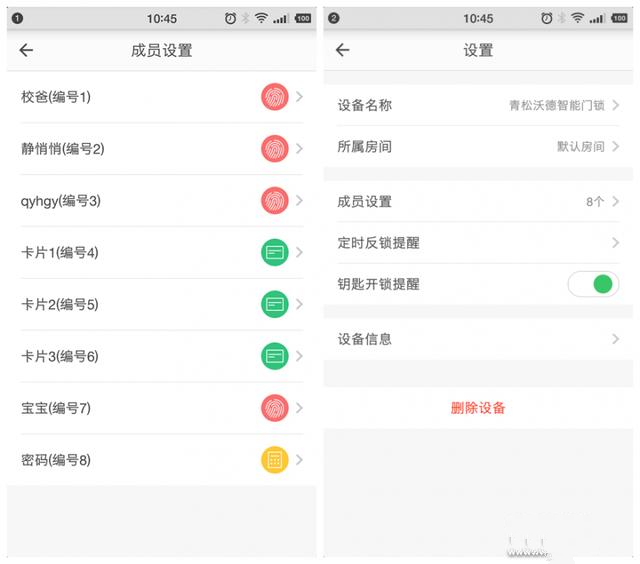
Task: Open the 成员设置 menu item
Action: coord(365,202)
